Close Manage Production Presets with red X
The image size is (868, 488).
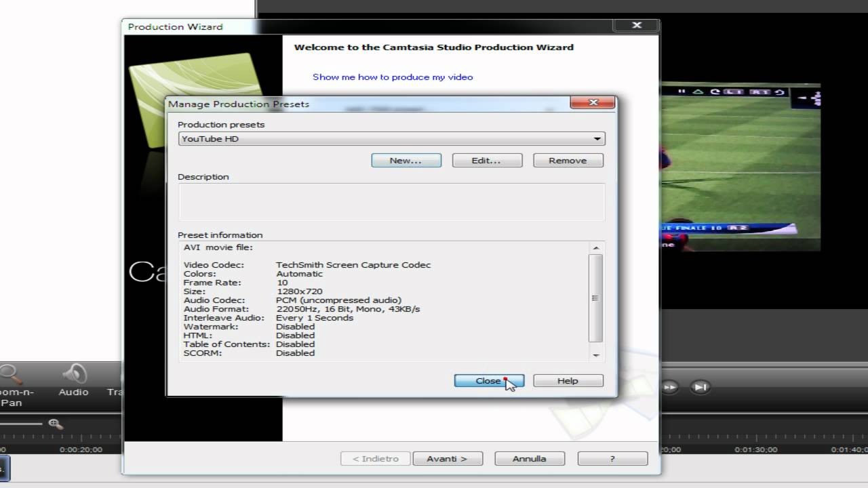point(593,102)
